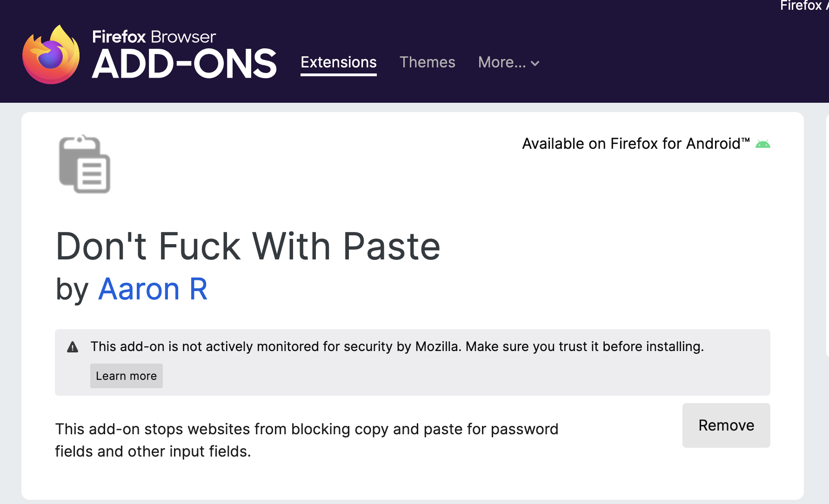Click the Firefox logo icon
Image resolution: width=829 pixels, height=504 pixels.
tap(51, 55)
